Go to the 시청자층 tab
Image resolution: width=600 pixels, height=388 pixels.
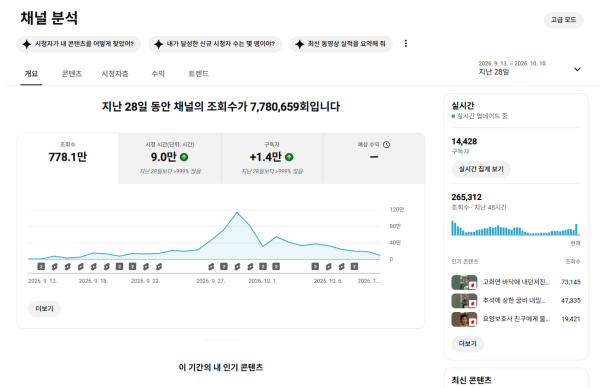tap(115, 73)
